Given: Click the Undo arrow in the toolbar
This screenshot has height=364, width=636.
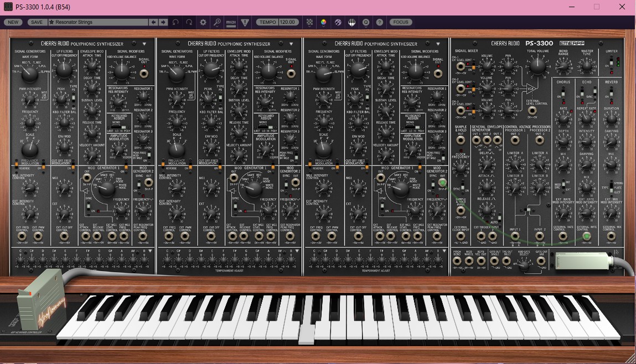Looking at the screenshot, I should (175, 22).
